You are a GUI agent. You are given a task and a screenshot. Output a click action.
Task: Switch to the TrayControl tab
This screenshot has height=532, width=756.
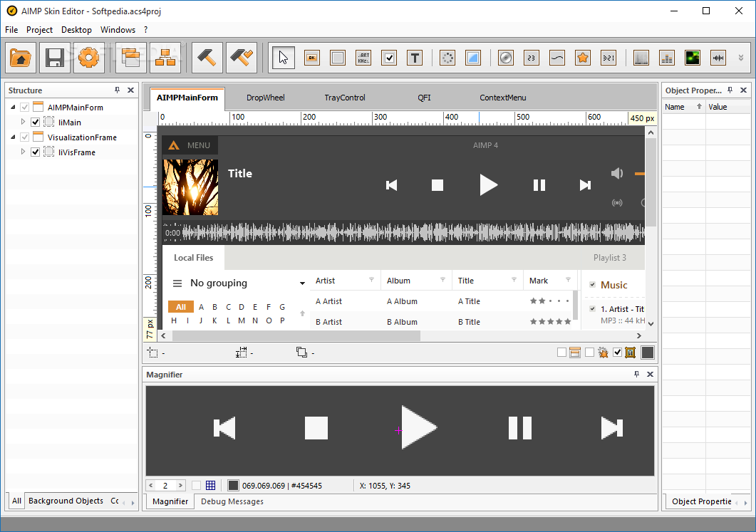pyautogui.click(x=345, y=98)
